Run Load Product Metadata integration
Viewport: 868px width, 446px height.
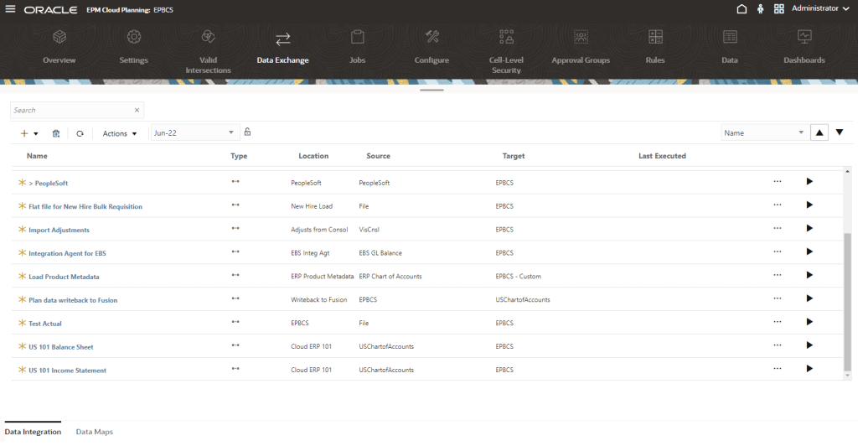pos(809,275)
